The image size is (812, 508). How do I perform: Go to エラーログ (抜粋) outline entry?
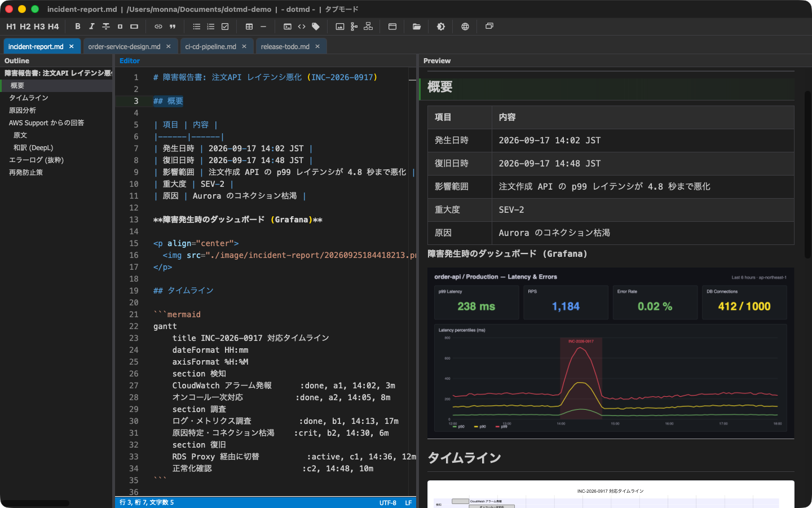click(x=56, y=160)
